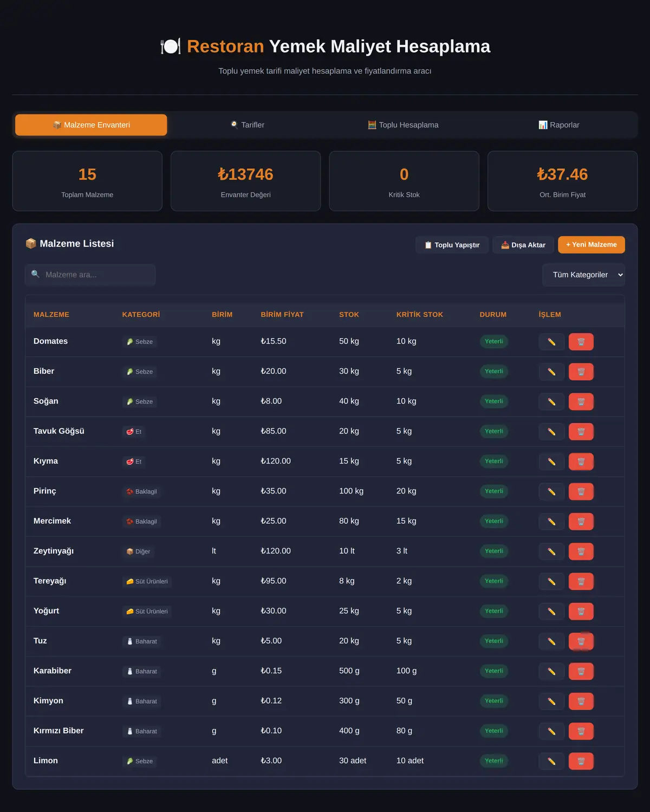Remove Yoğurt via trash icon

581,612
